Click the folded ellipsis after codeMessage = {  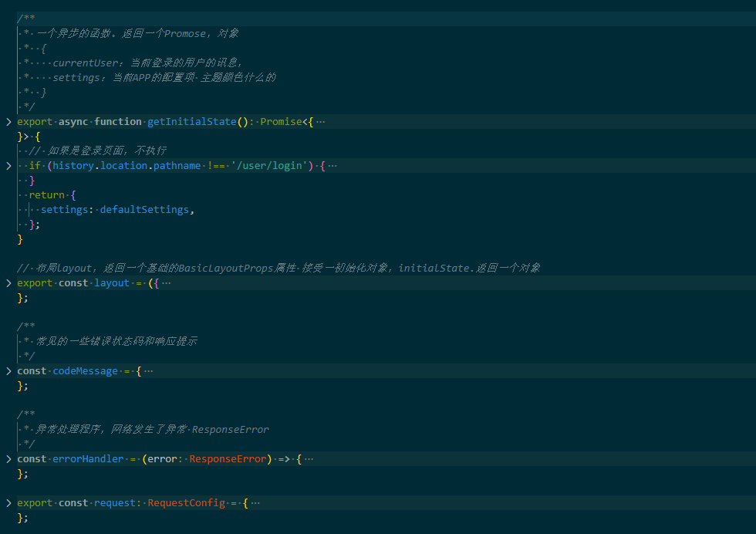tap(148, 371)
